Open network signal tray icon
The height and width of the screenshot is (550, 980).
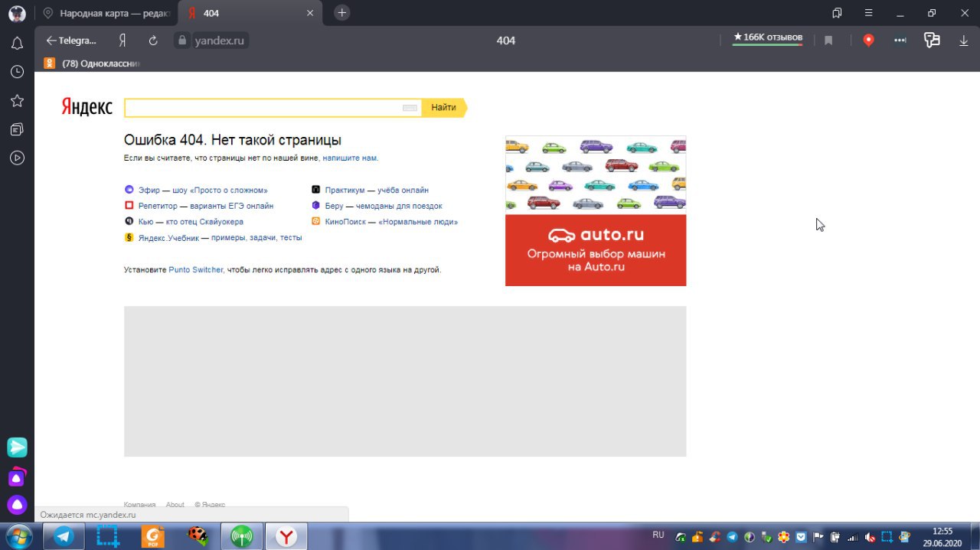click(x=852, y=537)
